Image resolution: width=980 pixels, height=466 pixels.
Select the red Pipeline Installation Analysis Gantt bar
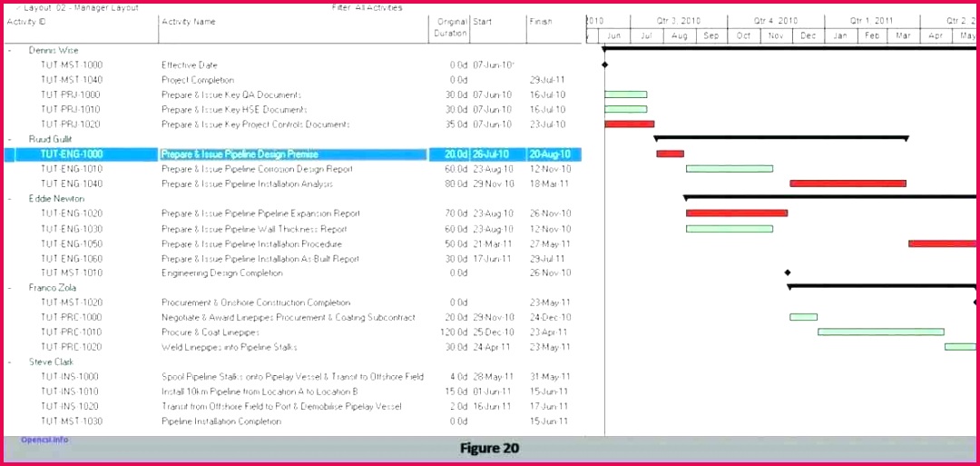[x=848, y=183]
